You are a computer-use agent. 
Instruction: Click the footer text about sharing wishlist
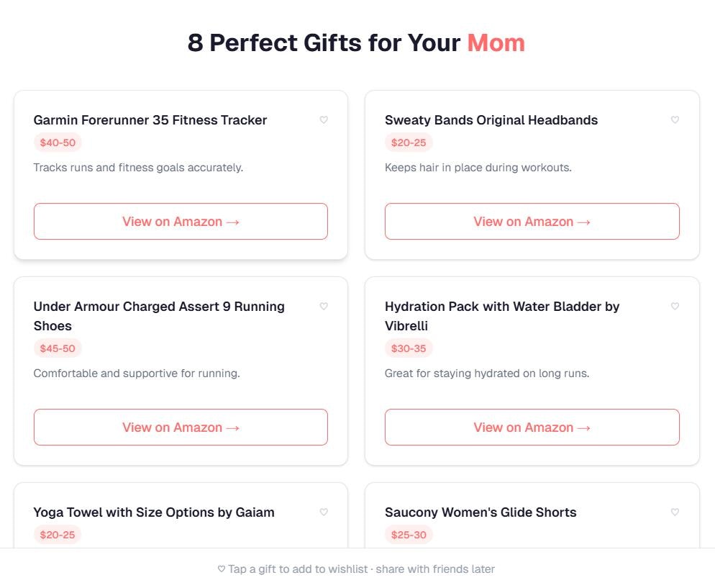click(357, 569)
